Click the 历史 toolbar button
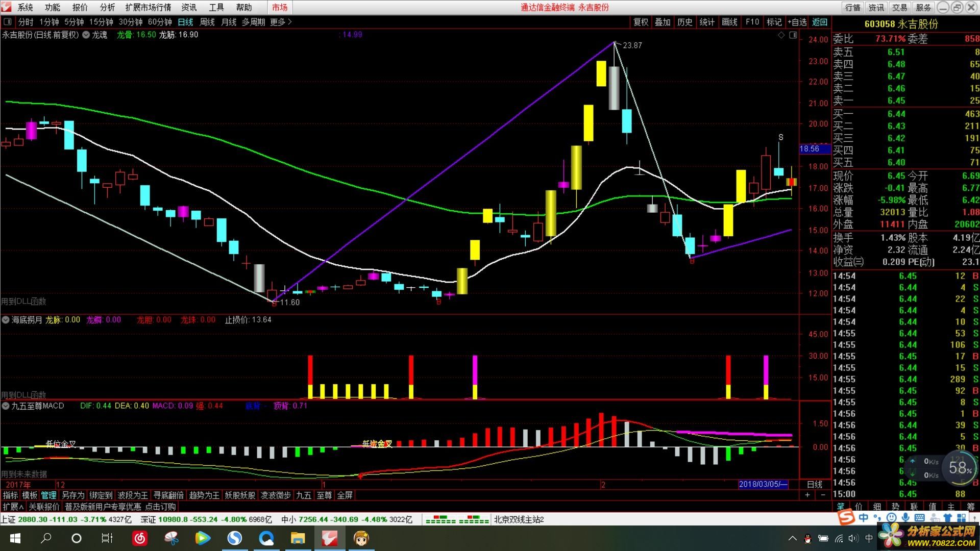Screen dimensions: 980x551 click(685, 22)
